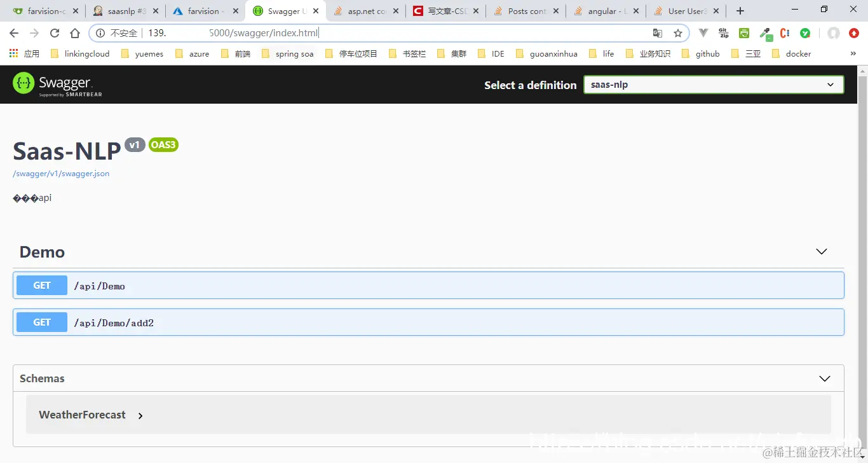This screenshot has width=868, height=463.
Task: Expand the GET /api/Demo operation
Action: 428,286
